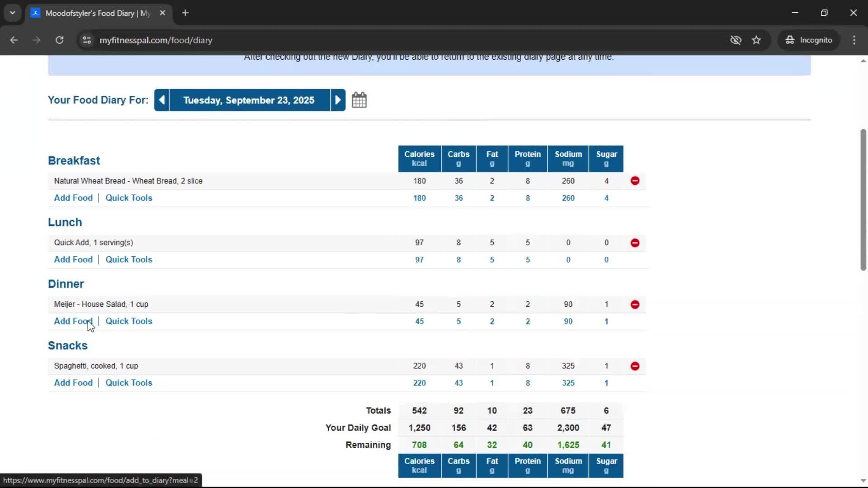The width and height of the screenshot is (868, 488).
Task: Select Spaghetti, cooked, 1 cup entry
Action: 96,366
